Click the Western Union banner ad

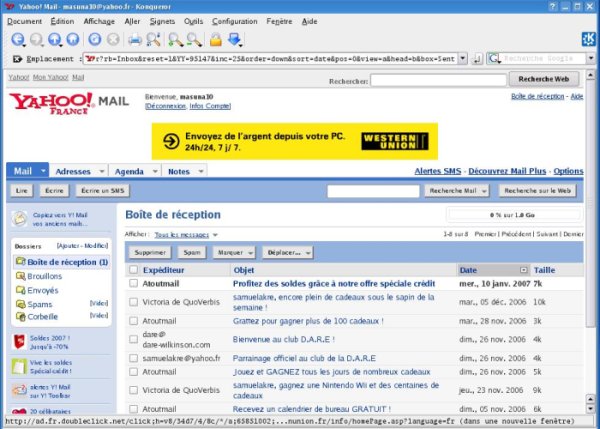tap(295, 141)
